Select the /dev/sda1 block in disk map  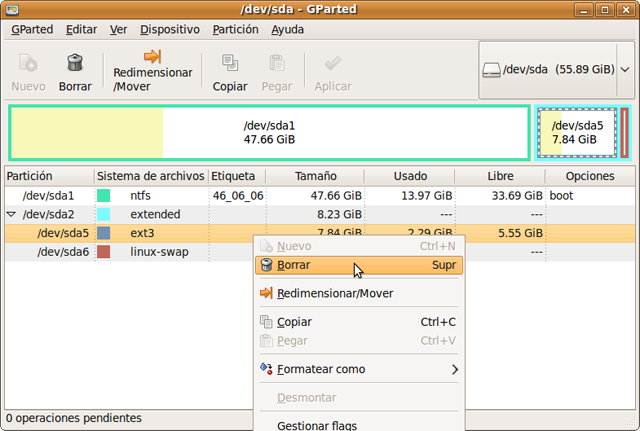pos(270,132)
